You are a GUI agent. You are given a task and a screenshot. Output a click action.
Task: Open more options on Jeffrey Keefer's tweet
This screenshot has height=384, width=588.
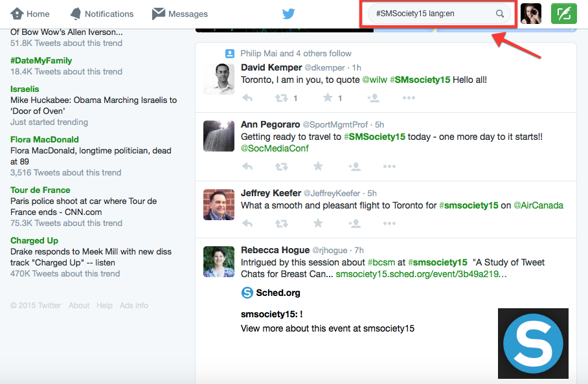pyautogui.click(x=389, y=223)
